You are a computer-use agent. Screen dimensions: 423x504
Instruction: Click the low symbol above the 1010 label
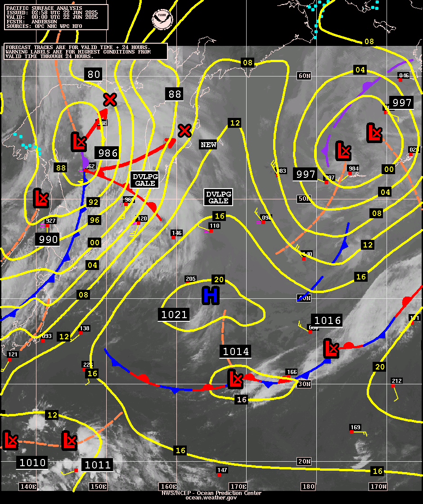pyautogui.click(x=10, y=441)
